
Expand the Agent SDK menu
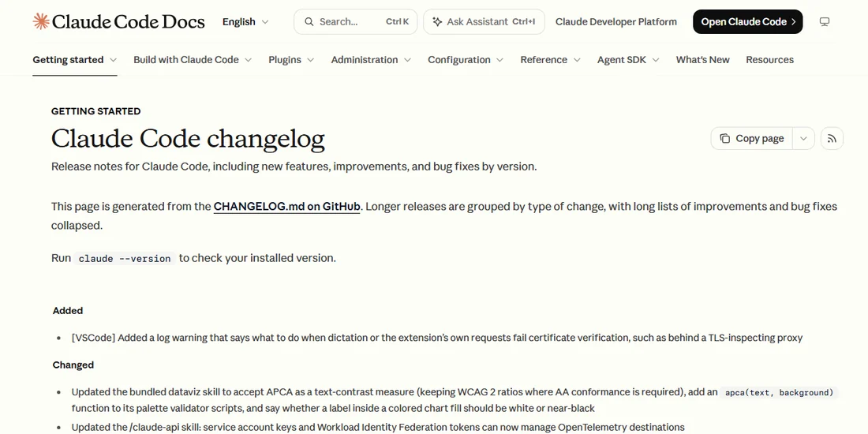[628, 60]
